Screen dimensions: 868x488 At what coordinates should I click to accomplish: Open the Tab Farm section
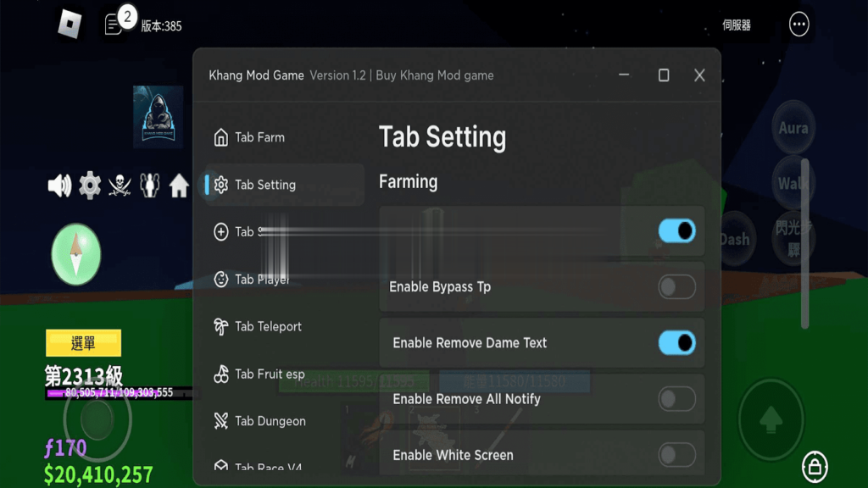point(259,137)
